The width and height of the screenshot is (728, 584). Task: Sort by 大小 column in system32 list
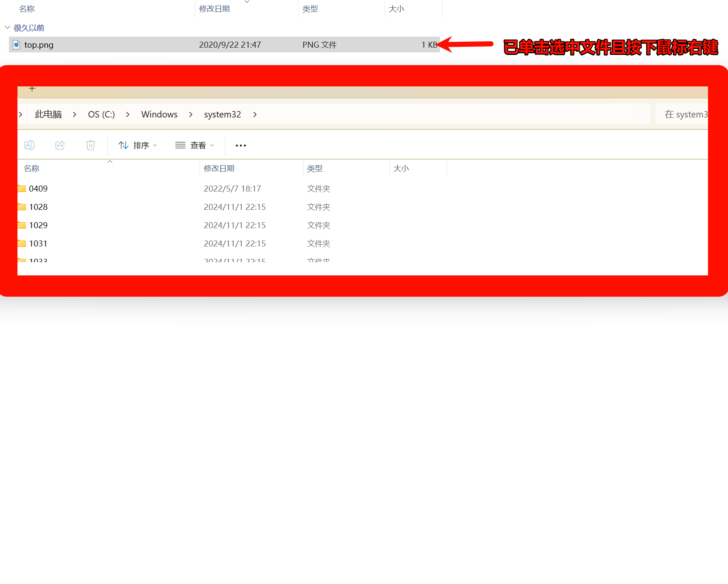(401, 169)
